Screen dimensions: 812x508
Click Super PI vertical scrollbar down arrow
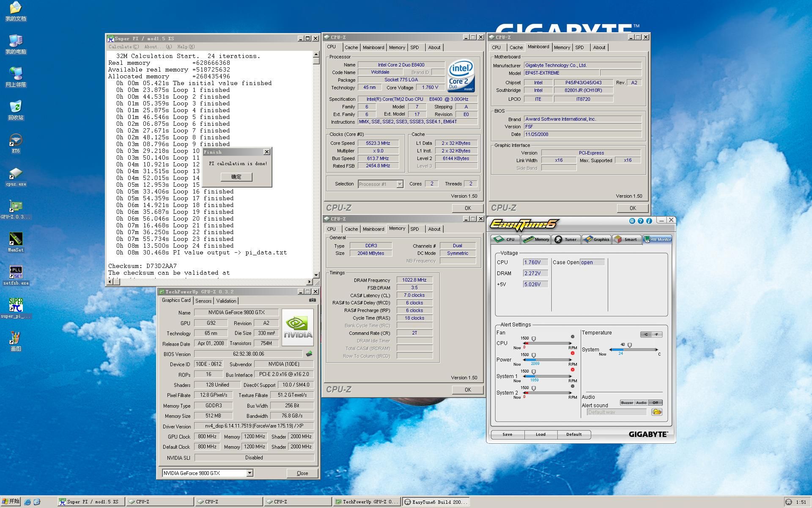(x=316, y=275)
